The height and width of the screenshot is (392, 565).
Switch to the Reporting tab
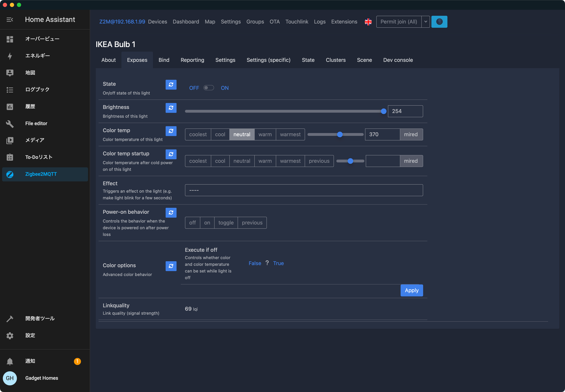pos(192,60)
